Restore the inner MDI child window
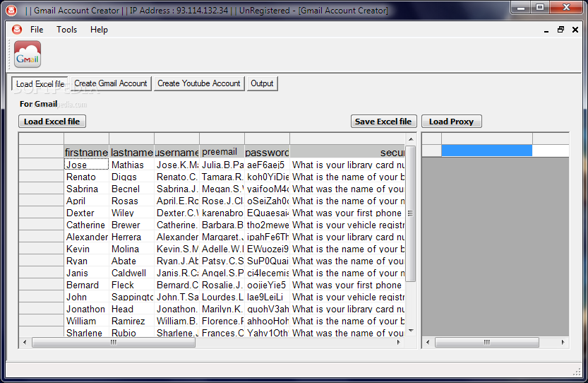The image size is (588, 383). click(x=561, y=30)
